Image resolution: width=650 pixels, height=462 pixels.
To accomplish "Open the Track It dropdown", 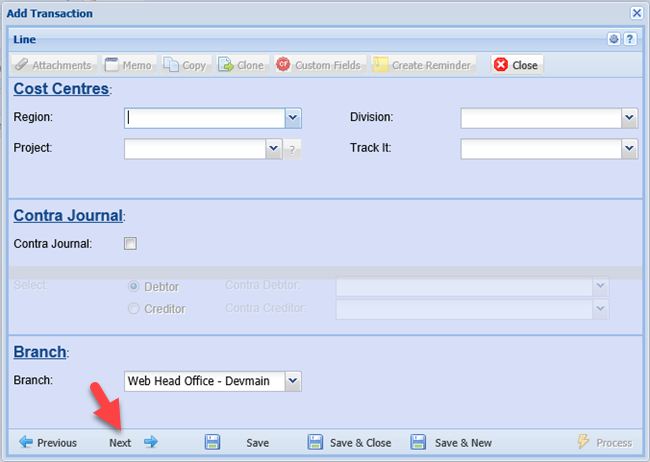I will 629,149.
